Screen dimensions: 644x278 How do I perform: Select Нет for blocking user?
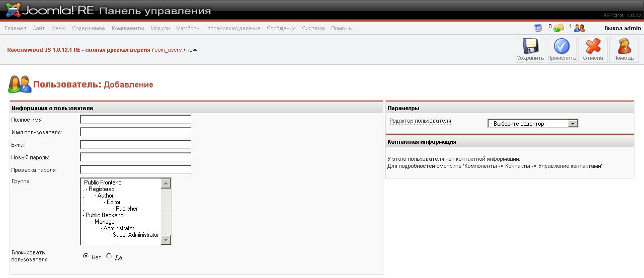[x=86, y=256]
